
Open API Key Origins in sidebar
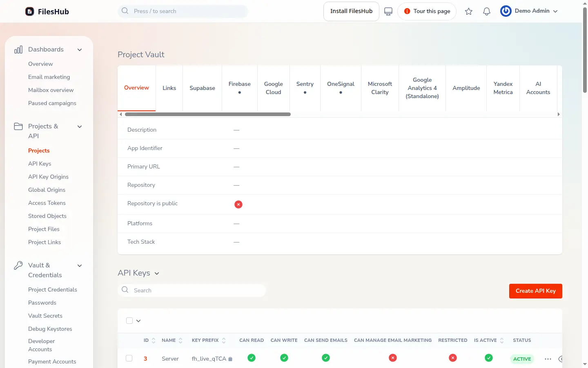coord(48,177)
